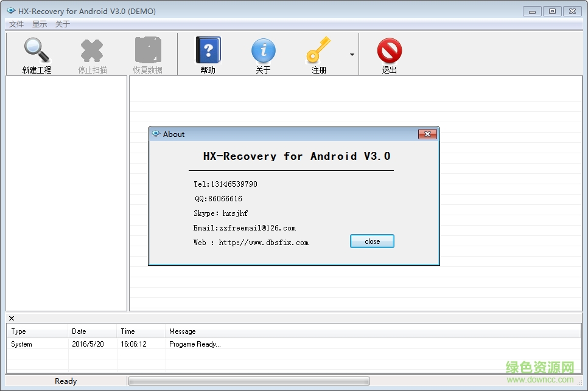Click the Progame Ready... message cell
Screen dimensions: 588x391
(195, 344)
